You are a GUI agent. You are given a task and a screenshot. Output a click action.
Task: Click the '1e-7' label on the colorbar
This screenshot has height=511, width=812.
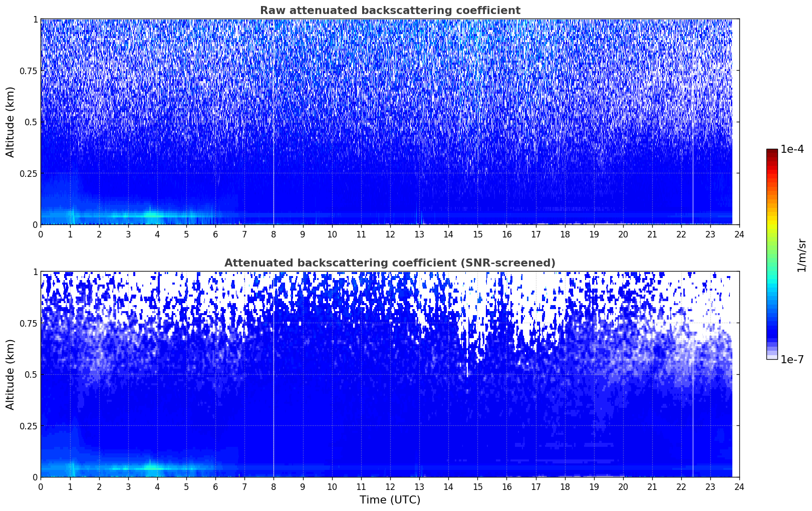click(x=792, y=359)
